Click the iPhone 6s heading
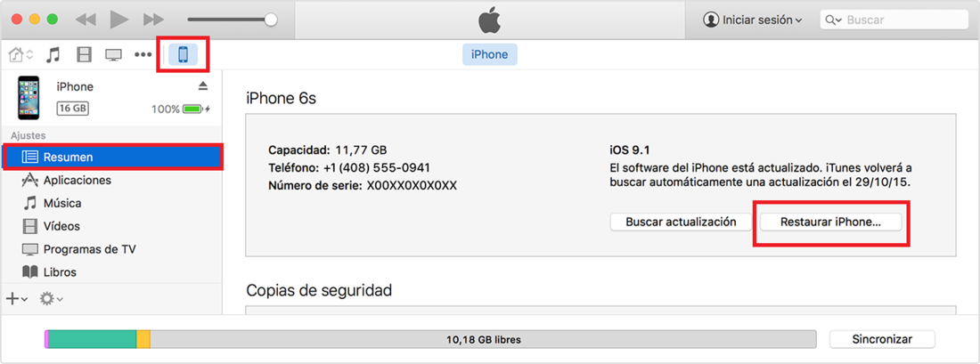980x364 pixels. coord(282,98)
